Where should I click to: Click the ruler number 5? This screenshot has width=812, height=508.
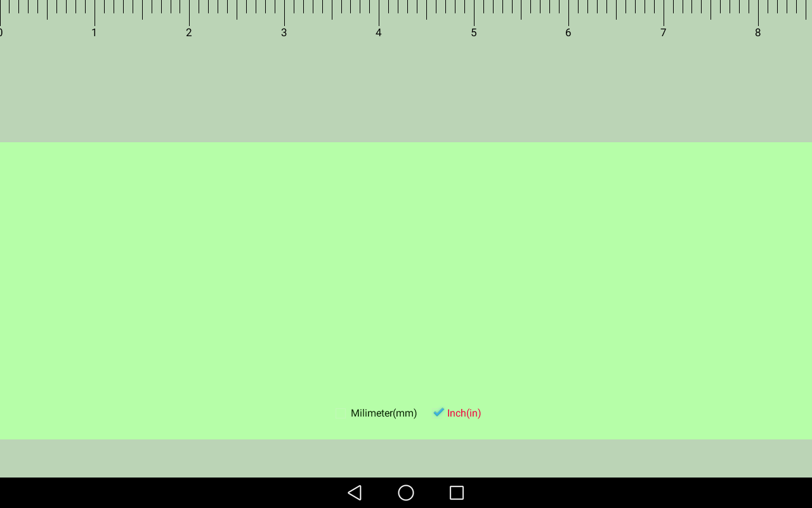(x=473, y=32)
